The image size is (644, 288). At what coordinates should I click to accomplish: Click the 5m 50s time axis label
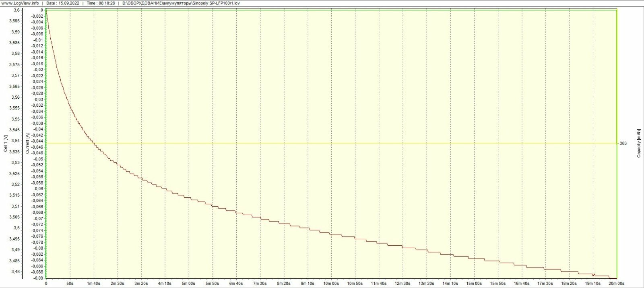pos(213,284)
